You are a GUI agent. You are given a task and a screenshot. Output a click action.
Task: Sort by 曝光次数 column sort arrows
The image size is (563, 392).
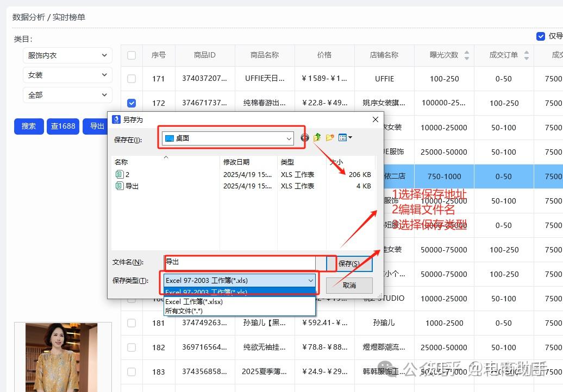tap(467, 55)
